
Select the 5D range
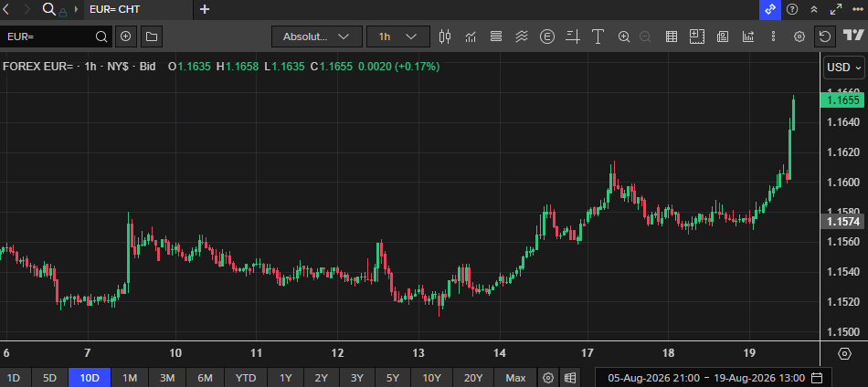(x=50, y=378)
